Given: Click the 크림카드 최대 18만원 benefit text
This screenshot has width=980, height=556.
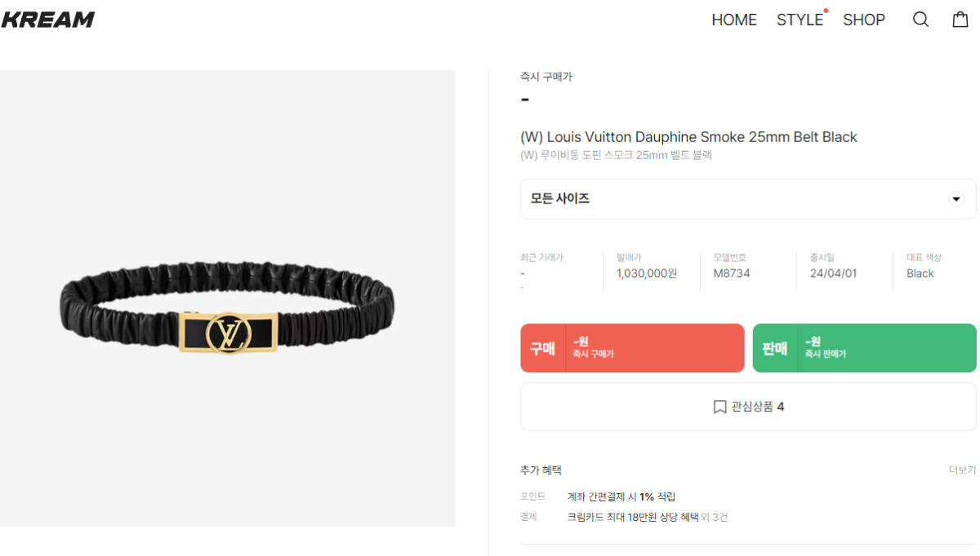Looking at the screenshot, I should pyautogui.click(x=633, y=517).
